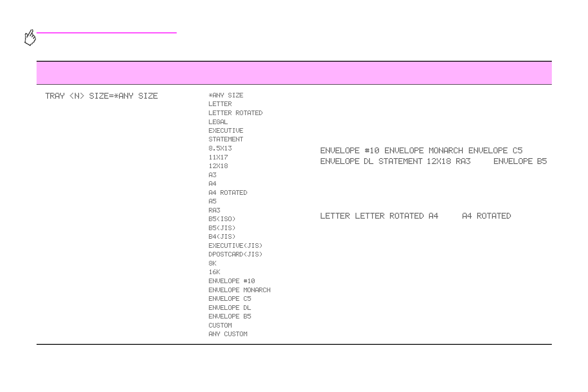Select A4 ROTATED in the values column
This screenshot has width=588, height=392.
(228, 193)
